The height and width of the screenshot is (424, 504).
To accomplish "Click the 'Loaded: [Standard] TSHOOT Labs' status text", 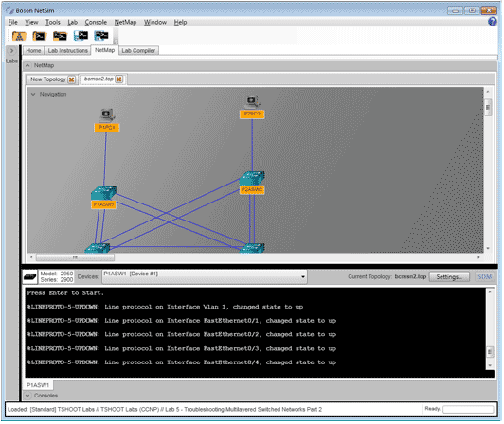I will click(x=165, y=409).
